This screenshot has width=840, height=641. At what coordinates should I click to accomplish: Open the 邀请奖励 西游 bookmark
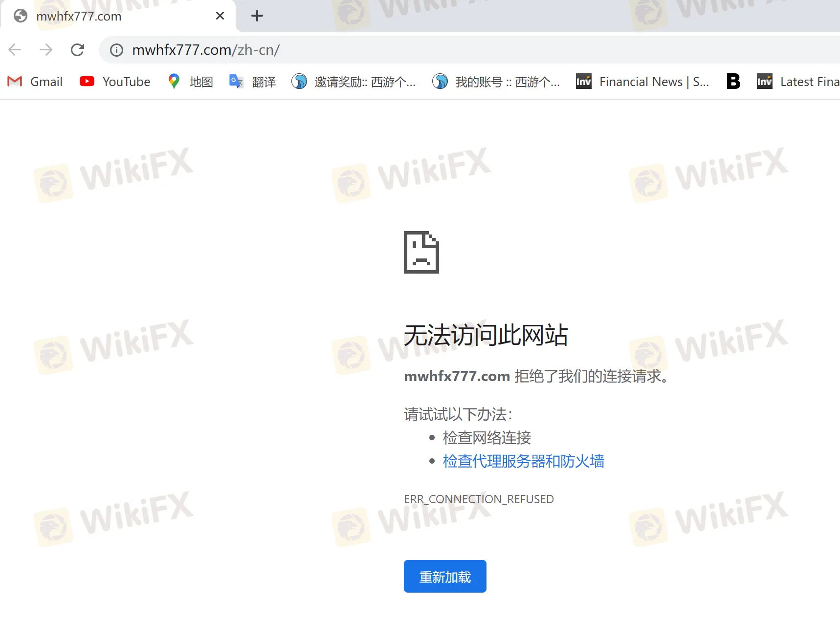(354, 82)
